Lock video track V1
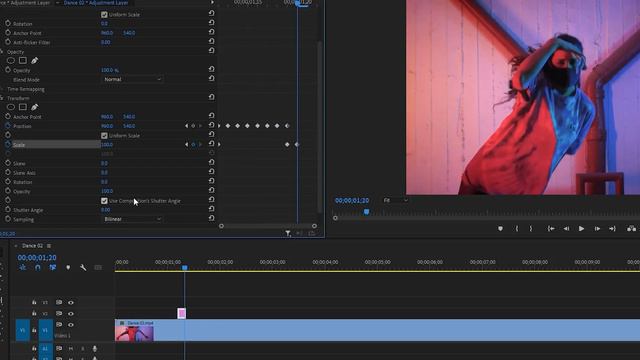The image size is (640, 360). point(34,330)
